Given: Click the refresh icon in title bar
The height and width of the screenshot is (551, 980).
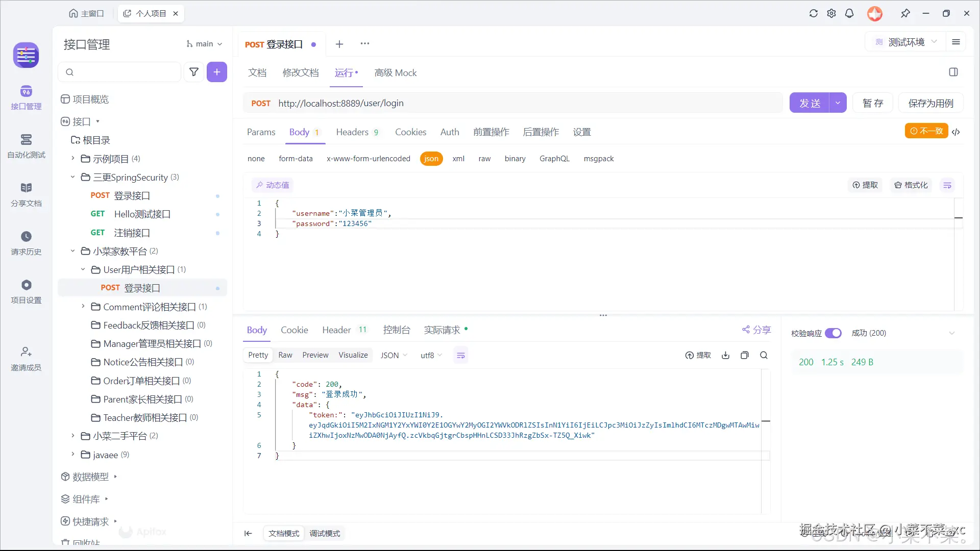Looking at the screenshot, I should point(814,14).
